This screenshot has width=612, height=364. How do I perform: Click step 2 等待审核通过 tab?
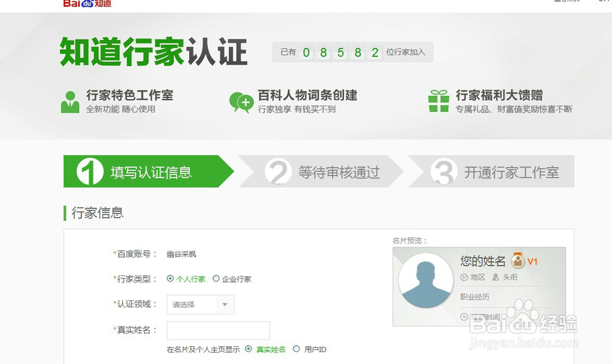click(x=321, y=171)
